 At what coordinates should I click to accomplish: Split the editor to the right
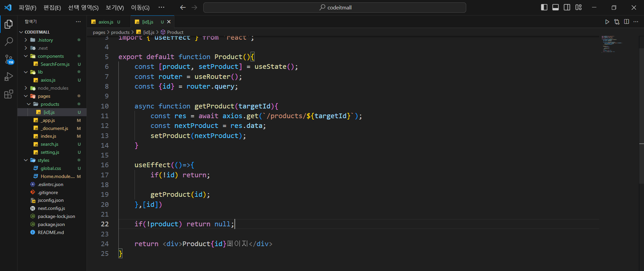coord(627,22)
